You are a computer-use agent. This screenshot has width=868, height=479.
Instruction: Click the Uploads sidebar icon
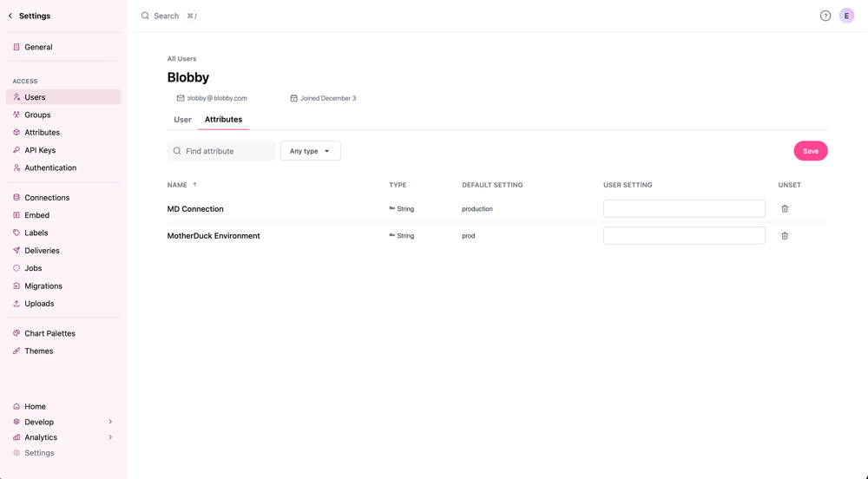point(16,304)
